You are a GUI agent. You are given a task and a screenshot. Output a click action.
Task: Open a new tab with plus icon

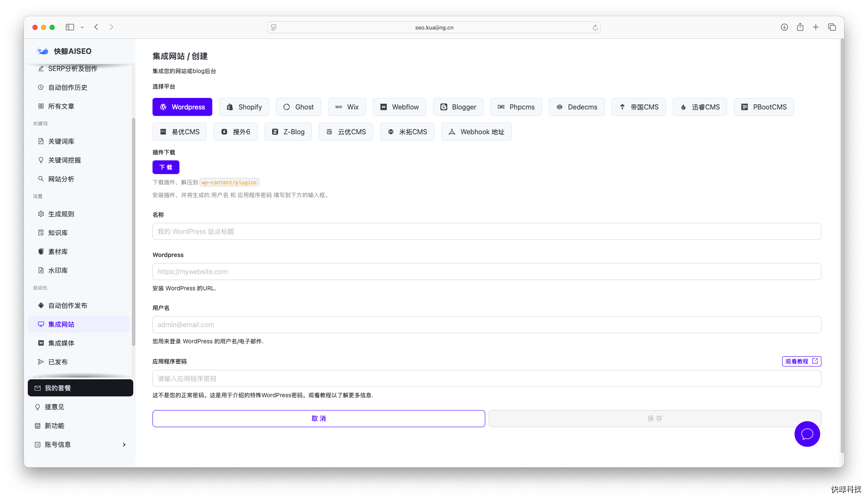coord(816,27)
